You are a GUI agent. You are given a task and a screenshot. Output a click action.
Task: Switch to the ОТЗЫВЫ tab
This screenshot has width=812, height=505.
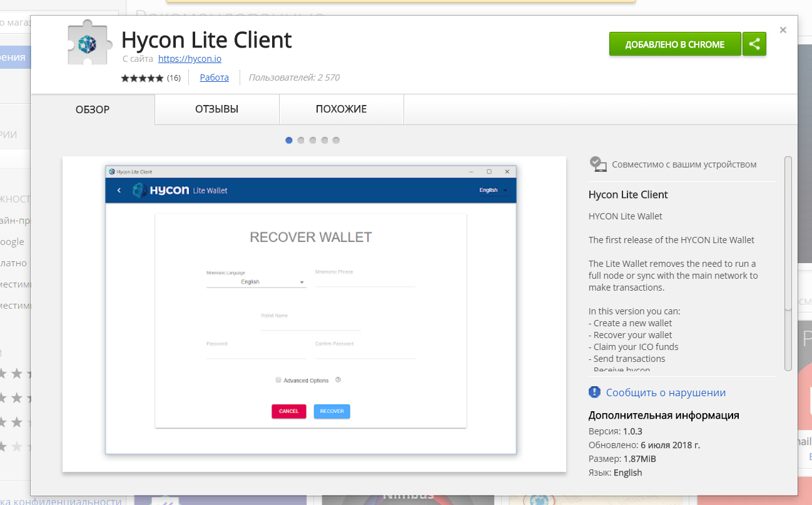tap(217, 109)
